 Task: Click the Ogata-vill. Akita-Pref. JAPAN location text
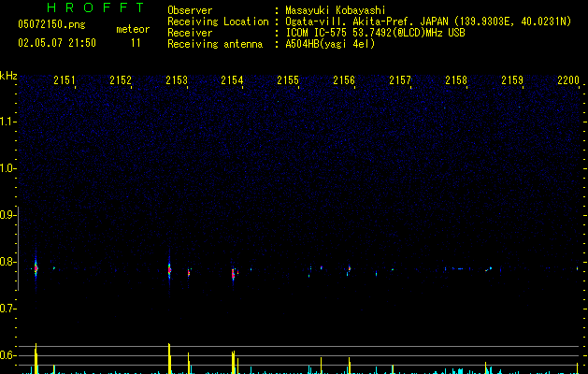428,22
